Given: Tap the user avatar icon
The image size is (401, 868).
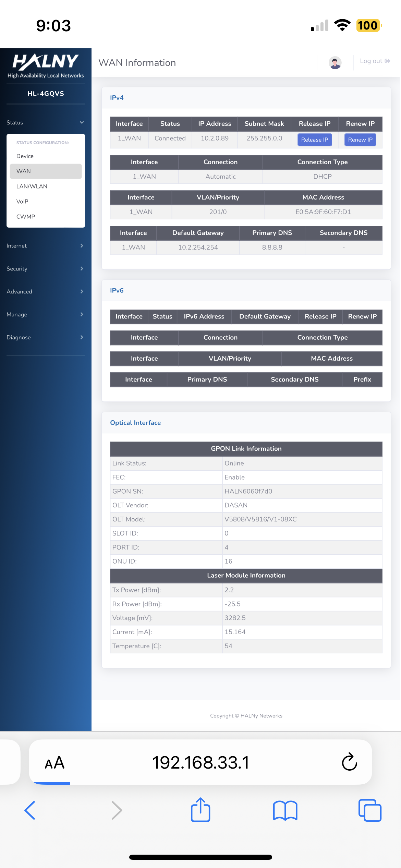Looking at the screenshot, I should 335,62.
